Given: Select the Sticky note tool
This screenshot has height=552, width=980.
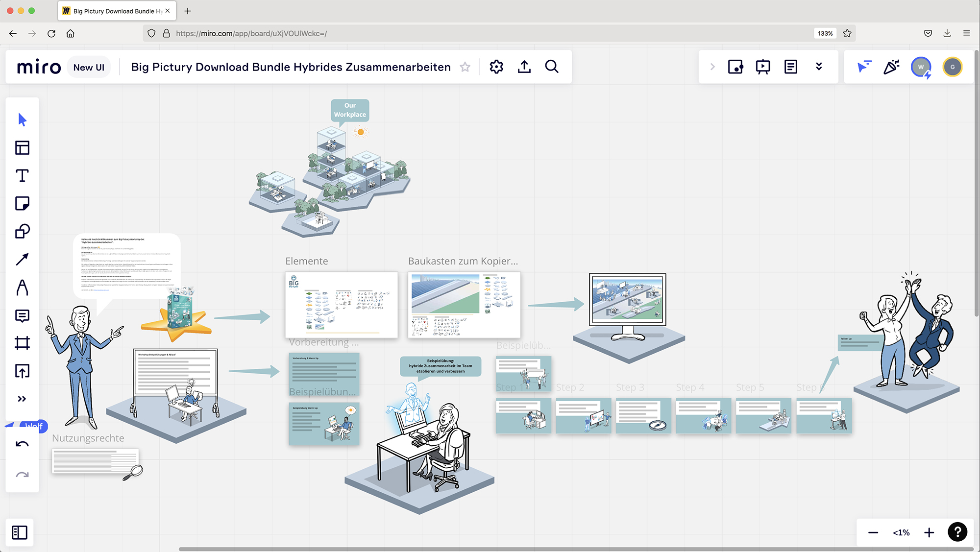Looking at the screenshot, I should click(22, 203).
